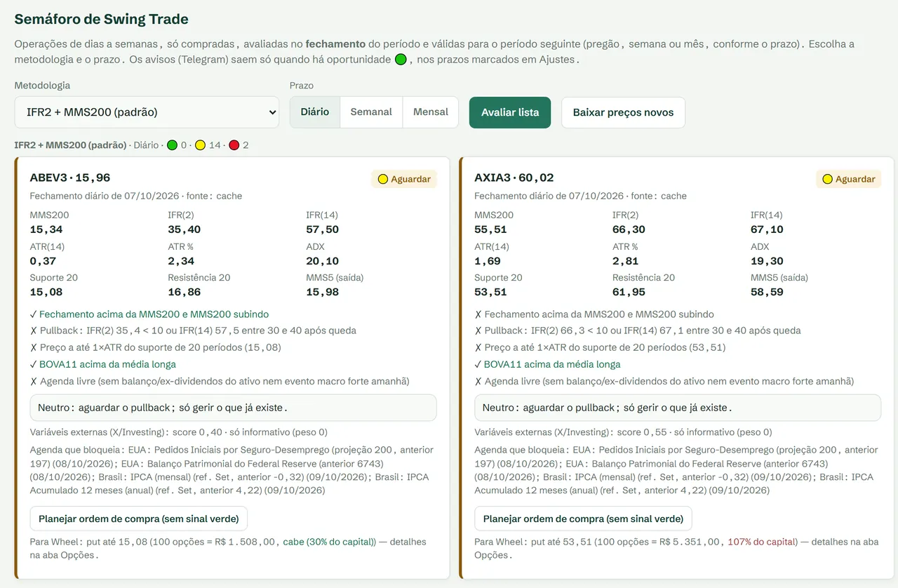Click ABEV3's Planejar ordem de compra button
This screenshot has width=898, height=588.
point(139,519)
